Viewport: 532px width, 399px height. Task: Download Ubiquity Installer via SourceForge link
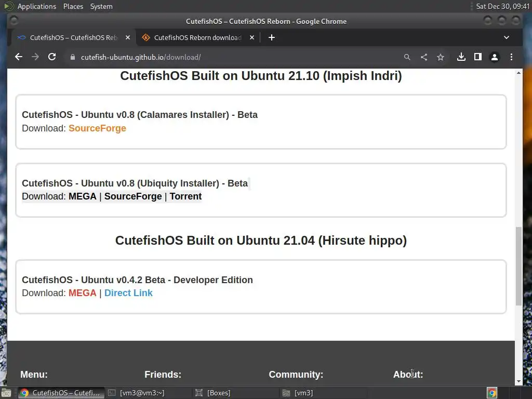tap(133, 196)
